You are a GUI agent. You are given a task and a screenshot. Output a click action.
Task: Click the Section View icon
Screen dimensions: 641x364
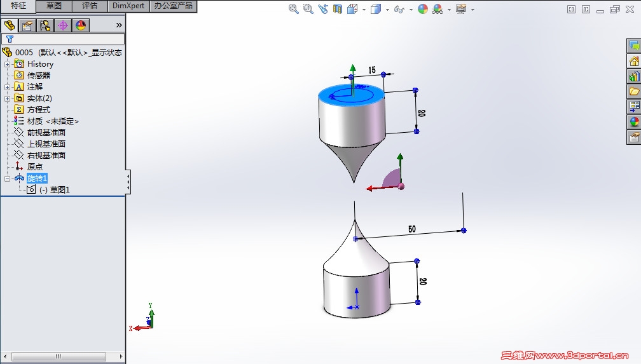[338, 9]
